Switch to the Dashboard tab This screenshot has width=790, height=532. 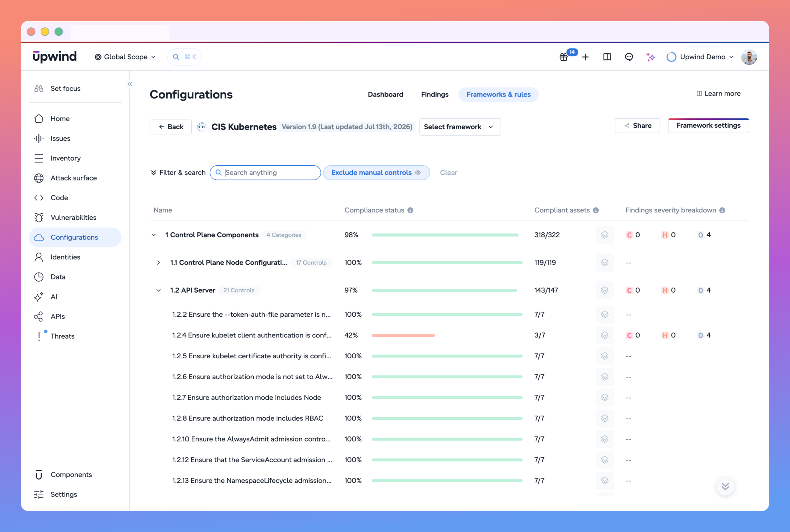point(385,95)
